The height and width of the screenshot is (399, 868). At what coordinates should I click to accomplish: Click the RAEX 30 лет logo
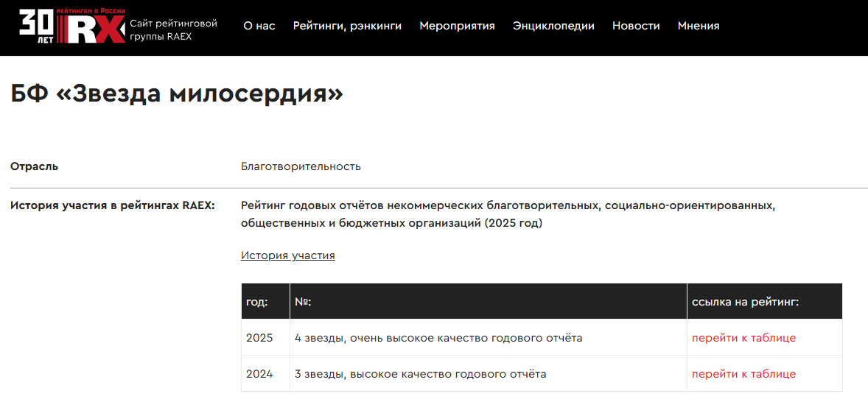click(72, 26)
